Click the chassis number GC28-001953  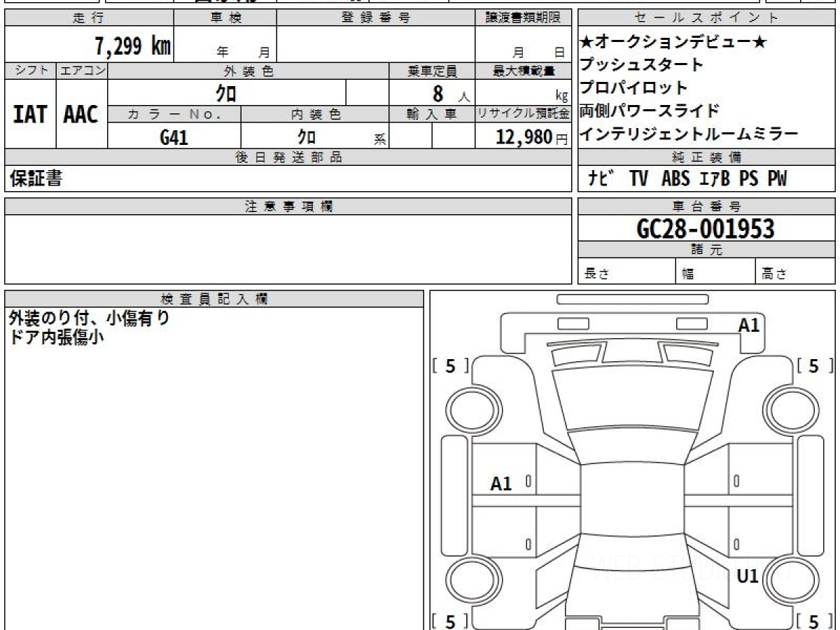(x=706, y=228)
